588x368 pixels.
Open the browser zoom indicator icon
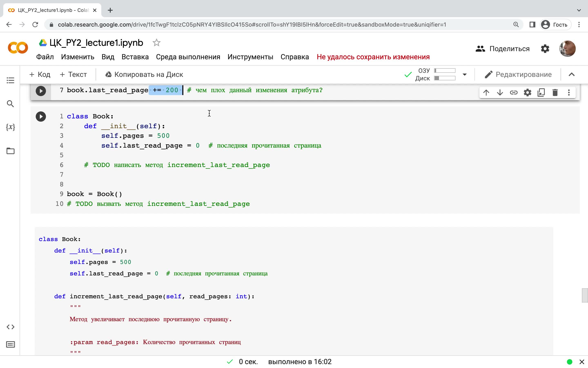pos(516,25)
